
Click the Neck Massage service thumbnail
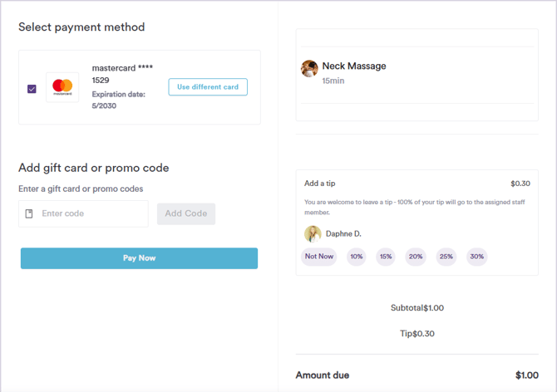click(309, 69)
